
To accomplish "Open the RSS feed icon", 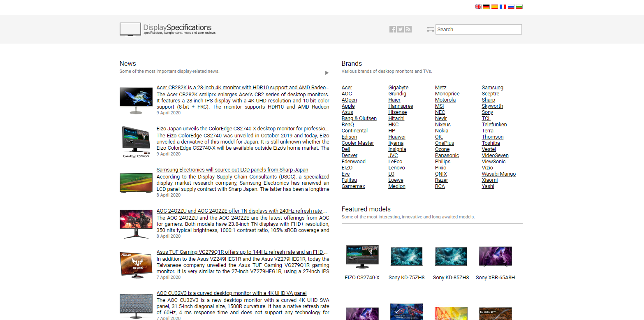I will coord(408,29).
